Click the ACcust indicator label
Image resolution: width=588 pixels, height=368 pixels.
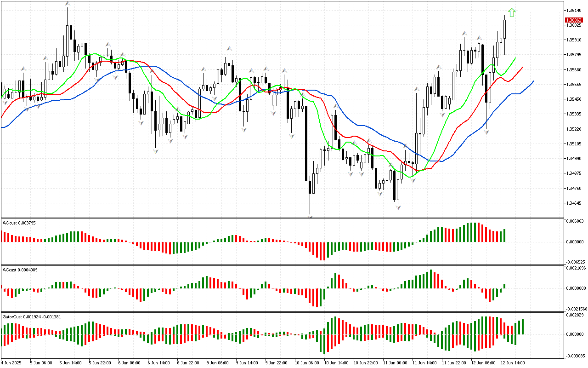[20, 270]
